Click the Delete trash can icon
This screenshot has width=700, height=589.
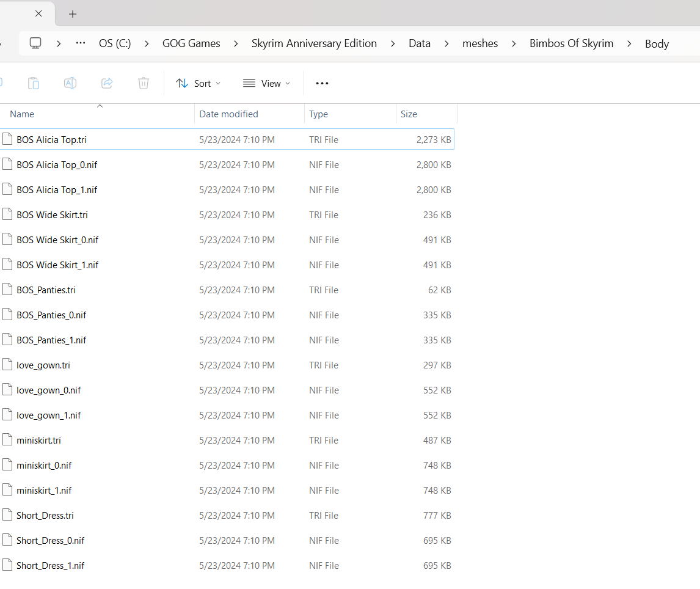click(x=144, y=84)
